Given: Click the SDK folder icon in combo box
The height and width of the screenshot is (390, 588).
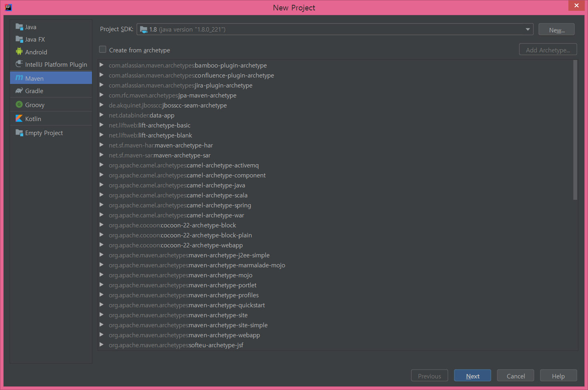Looking at the screenshot, I should (144, 30).
